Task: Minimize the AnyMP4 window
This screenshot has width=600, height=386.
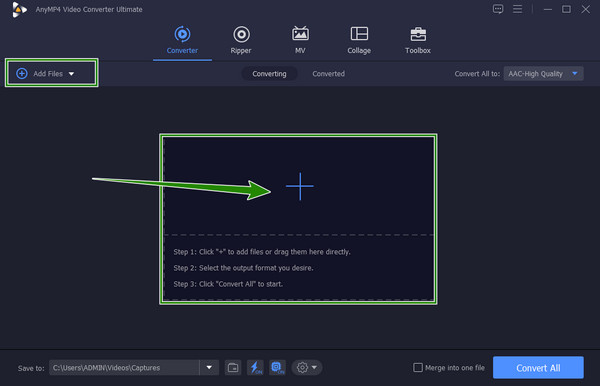Action: point(548,9)
